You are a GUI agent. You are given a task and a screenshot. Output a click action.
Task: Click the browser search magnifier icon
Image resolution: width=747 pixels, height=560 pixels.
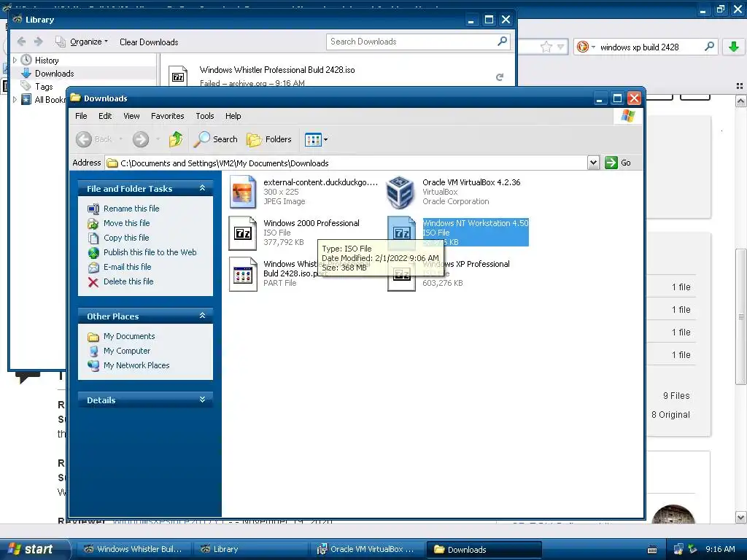[709, 47]
